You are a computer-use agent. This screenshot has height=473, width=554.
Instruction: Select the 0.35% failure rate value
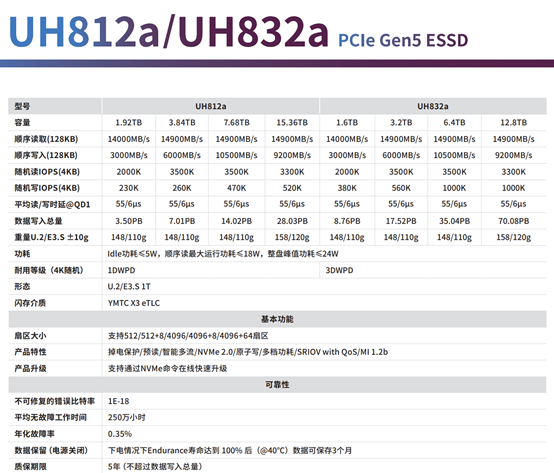click(x=120, y=434)
